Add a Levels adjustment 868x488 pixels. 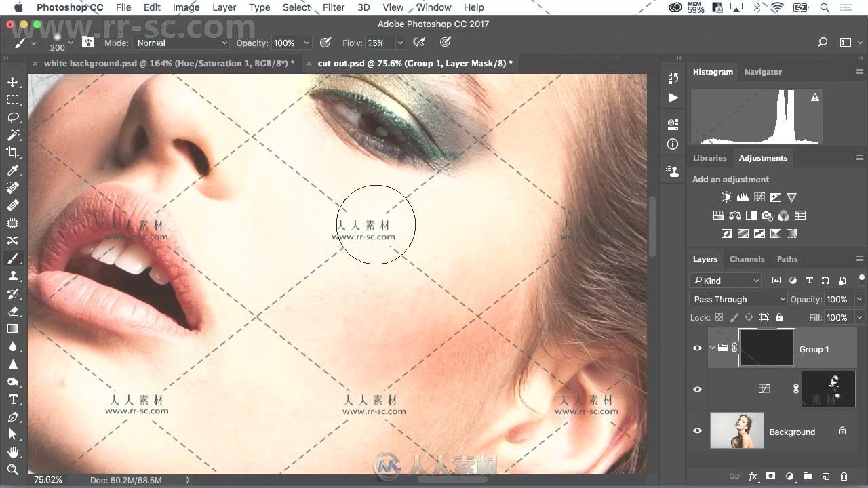click(x=743, y=197)
